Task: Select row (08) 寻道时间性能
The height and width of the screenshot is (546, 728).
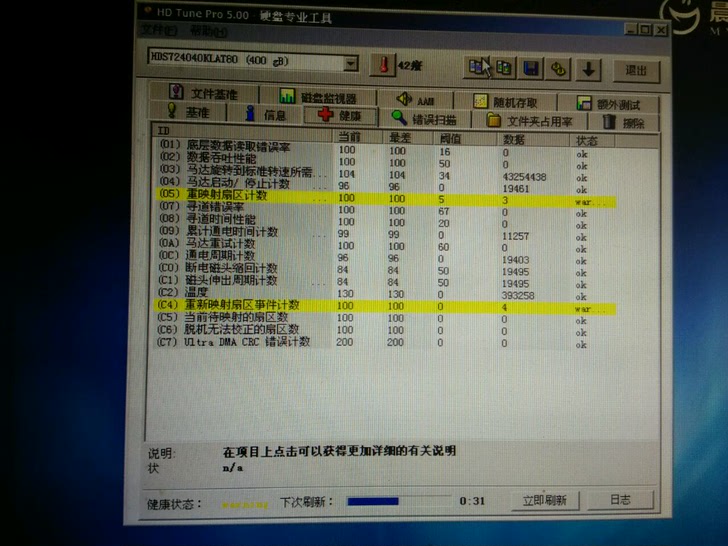Action: [384, 222]
